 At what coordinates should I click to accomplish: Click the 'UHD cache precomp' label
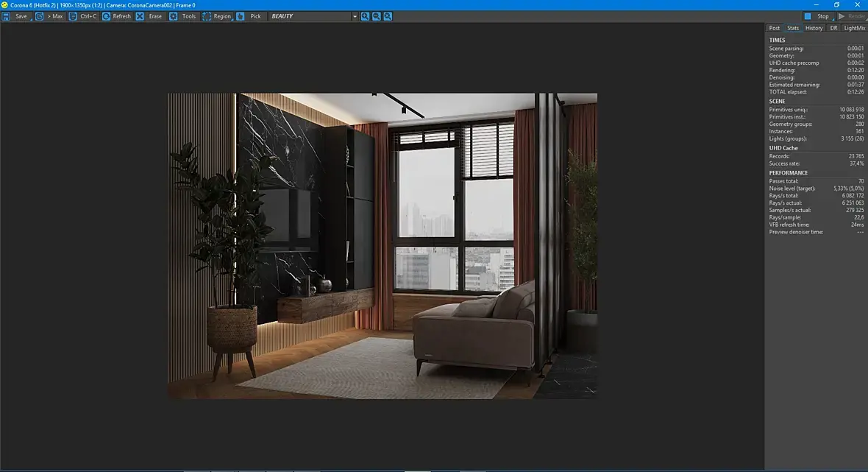[794, 63]
